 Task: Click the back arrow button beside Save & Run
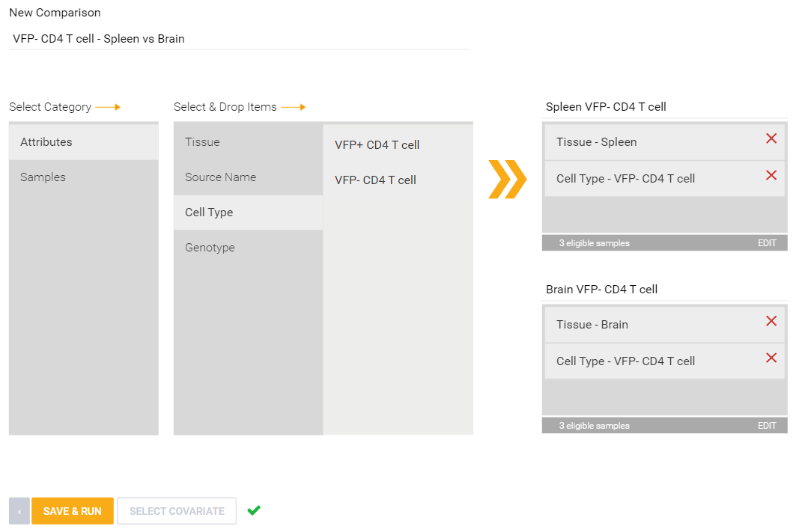point(19,511)
